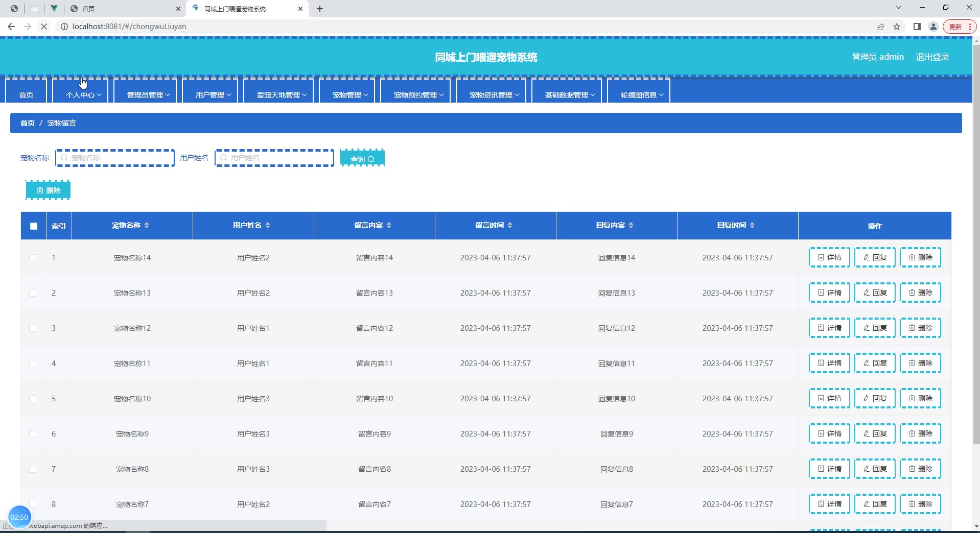Screen dimensions: 980x533
Task: Sort table by 留言时间 column arrows
Action: coord(510,225)
